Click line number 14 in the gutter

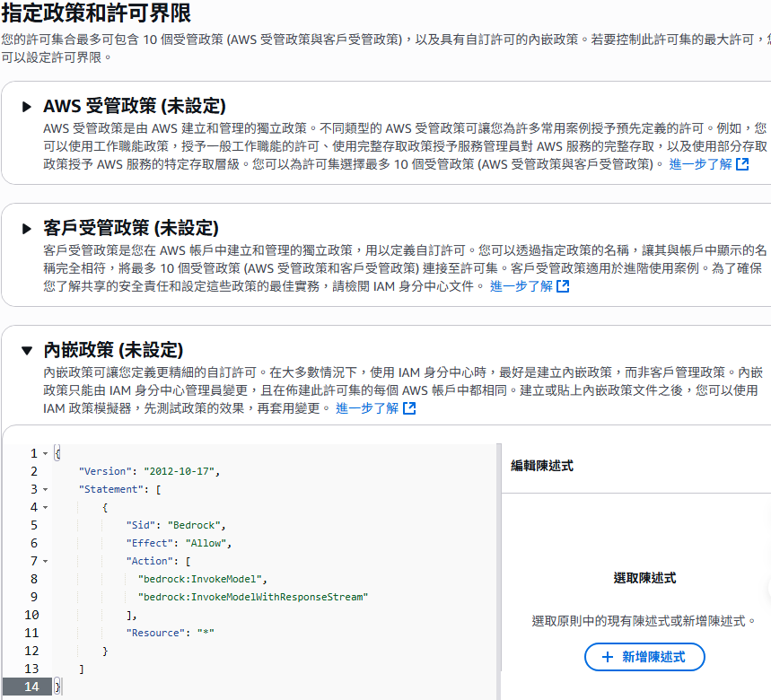31,687
